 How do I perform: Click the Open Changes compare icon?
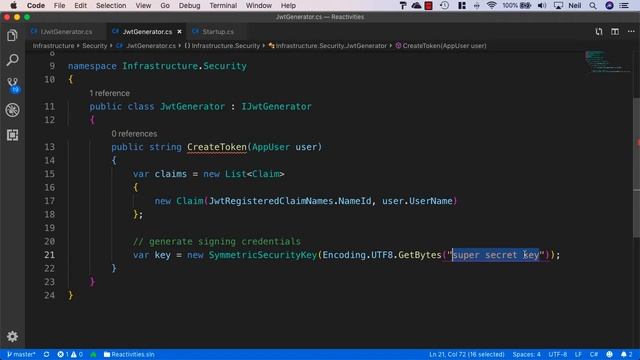coord(599,31)
